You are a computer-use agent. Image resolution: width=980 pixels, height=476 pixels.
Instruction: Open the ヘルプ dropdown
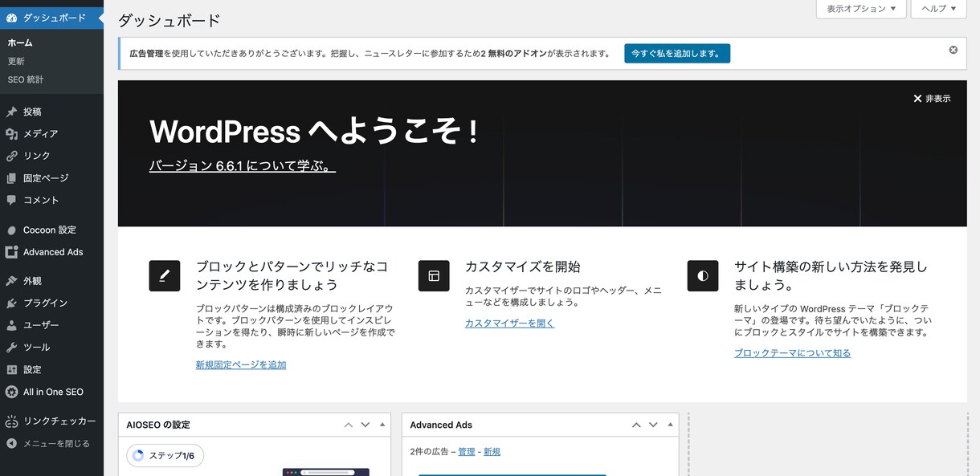(x=938, y=9)
